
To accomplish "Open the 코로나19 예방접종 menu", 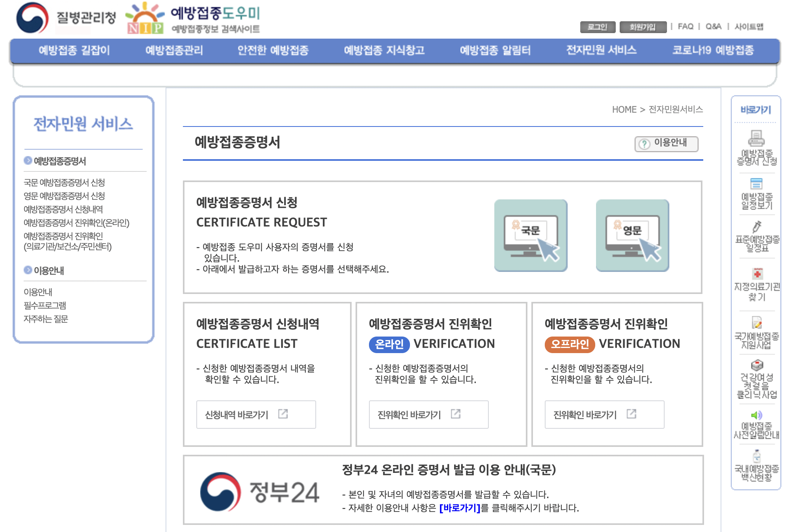I will 713,50.
